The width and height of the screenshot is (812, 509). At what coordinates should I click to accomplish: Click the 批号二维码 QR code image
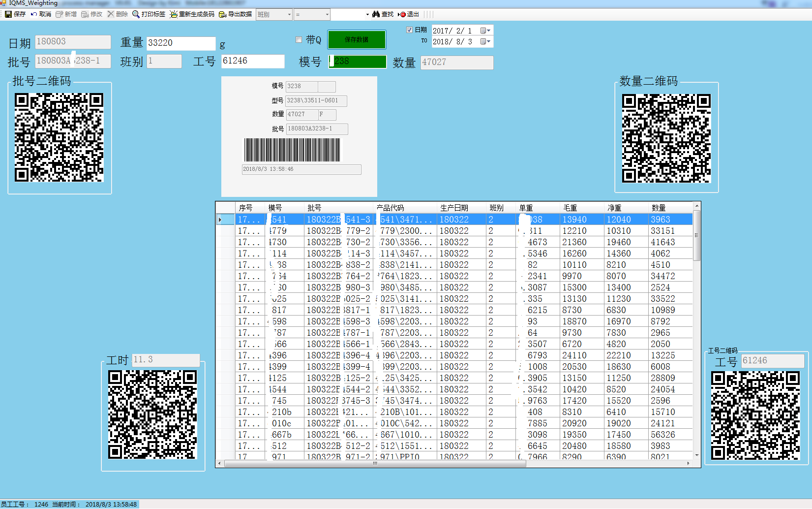(59, 138)
